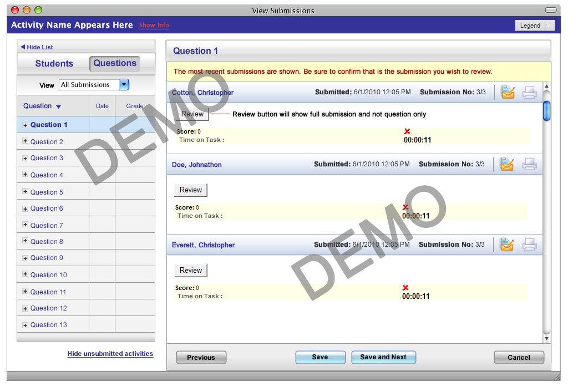
Task: Click the red X score mark for Cotton
Action: [x=407, y=131]
